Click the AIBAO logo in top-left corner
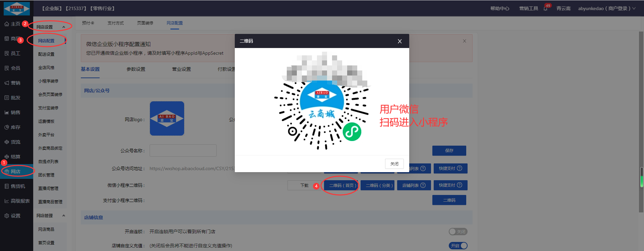This screenshot has height=251, width=644. (17, 8)
